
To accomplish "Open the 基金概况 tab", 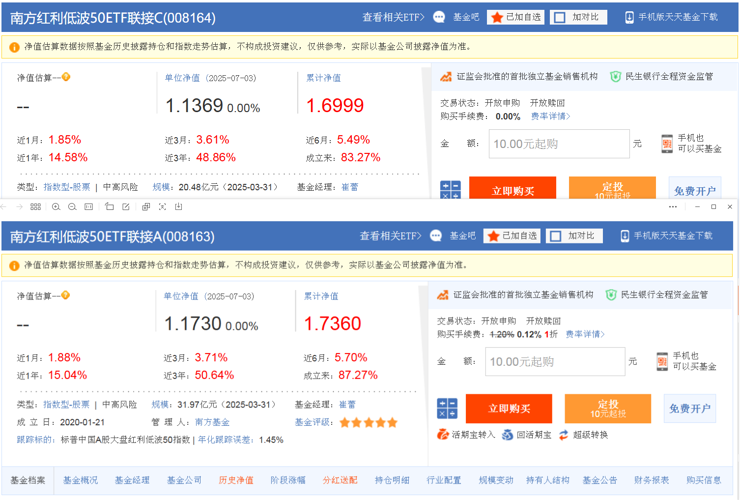I will click(80, 480).
